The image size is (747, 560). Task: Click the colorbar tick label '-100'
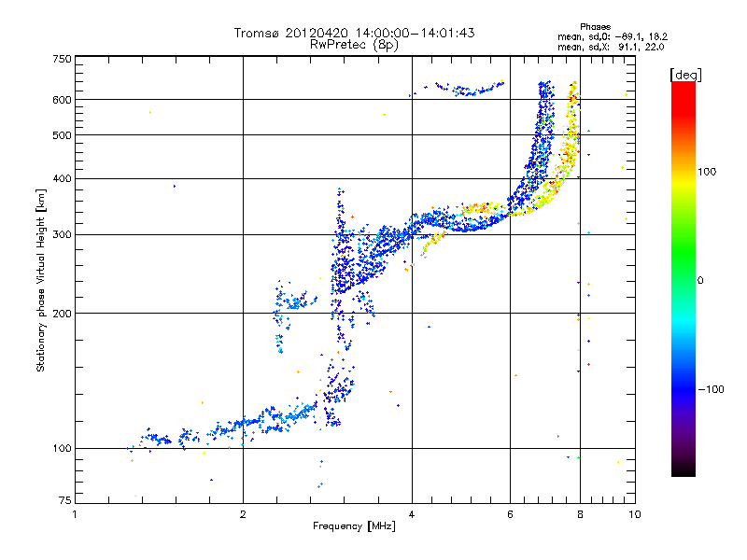(x=711, y=389)
